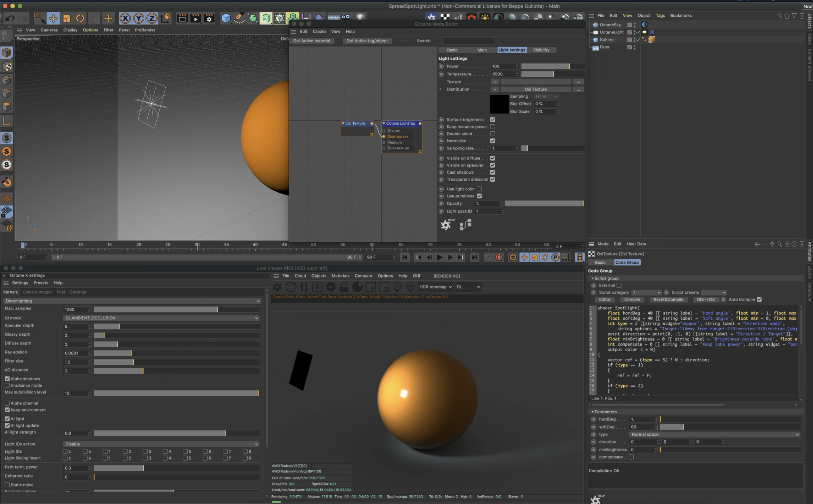Enable the Double sided checkbox
Screen dimensions: 813x504
pos(492,134)
